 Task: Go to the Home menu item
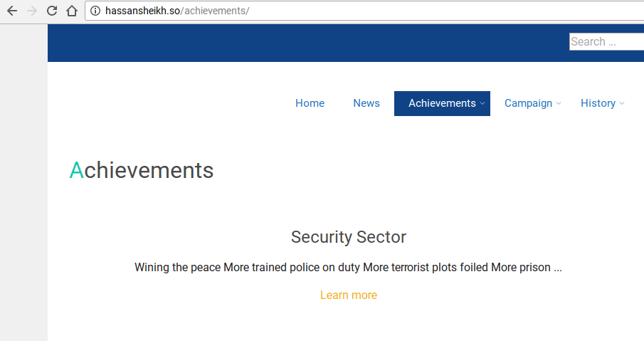click(x=310, y=103)
